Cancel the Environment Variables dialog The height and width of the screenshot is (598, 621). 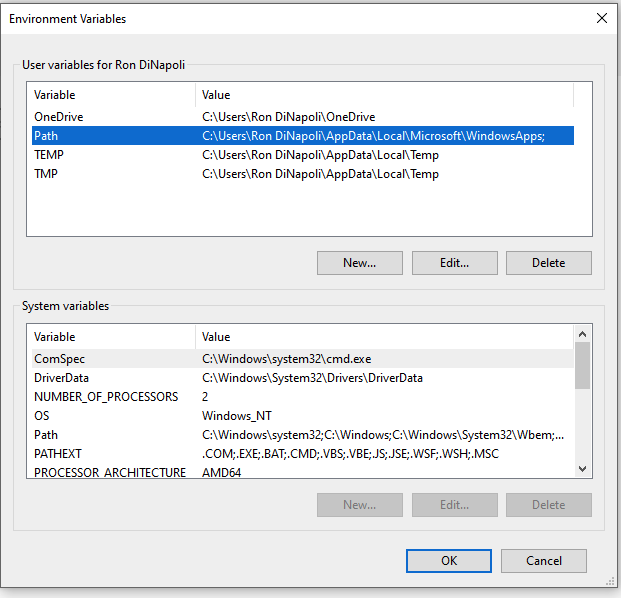(544, 561)
